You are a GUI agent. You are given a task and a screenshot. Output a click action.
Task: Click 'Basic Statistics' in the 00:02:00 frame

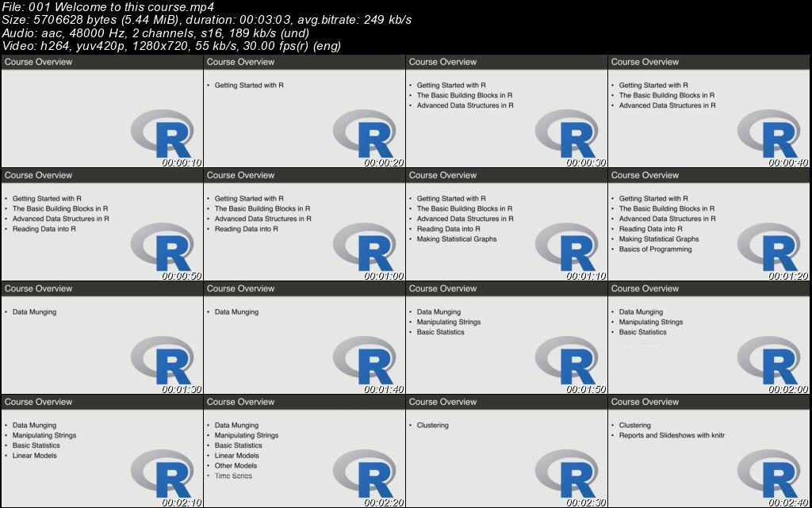[642, 332]
